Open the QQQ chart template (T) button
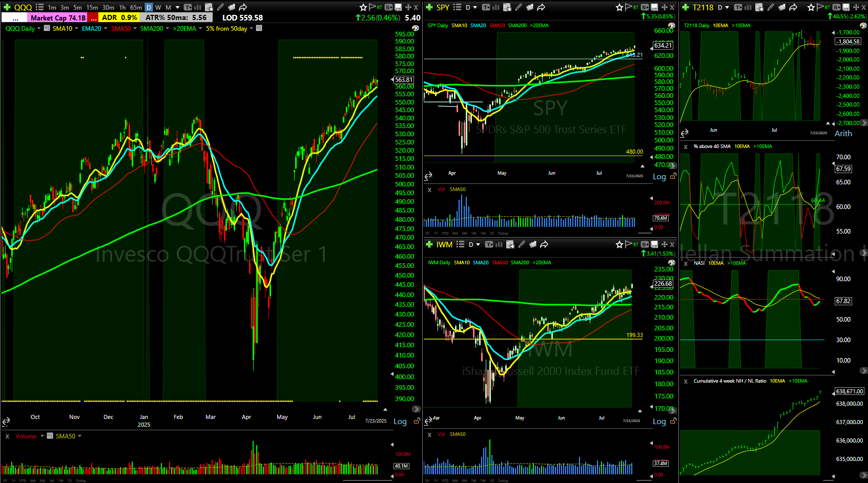Viewport: 868px width, 483px height. pyautogui.click(x=188, y=7)
